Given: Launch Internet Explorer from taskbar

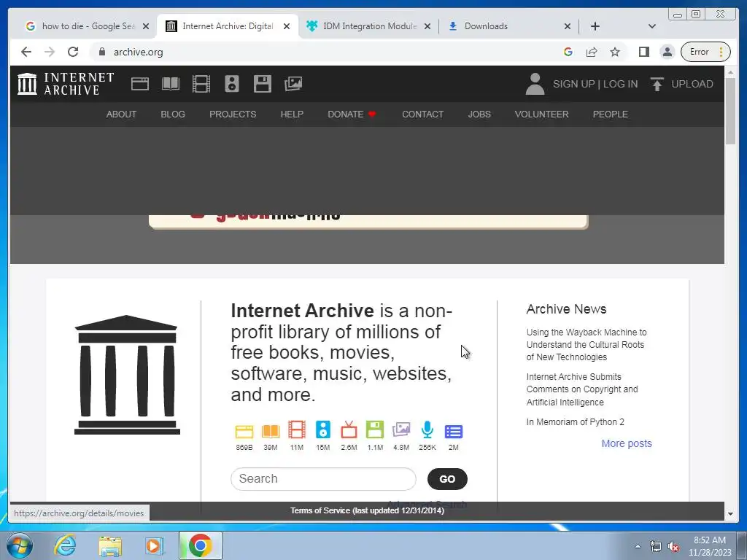Looking at the screenshot, I should pos(65,545).
